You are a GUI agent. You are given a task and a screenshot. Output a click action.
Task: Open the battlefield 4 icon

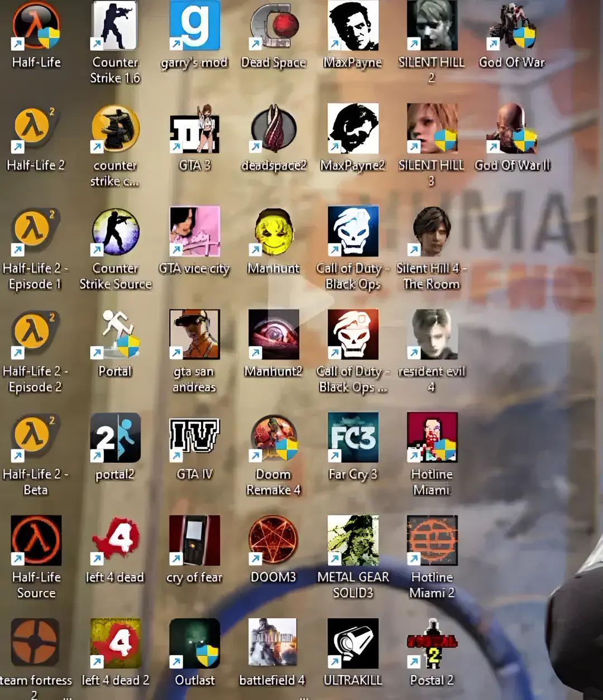[274, 643]
